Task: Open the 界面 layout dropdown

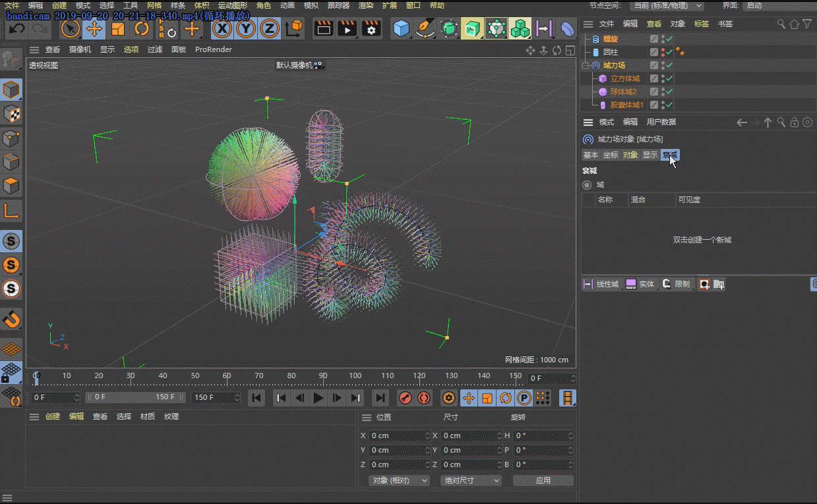Action: pos(780,5)
